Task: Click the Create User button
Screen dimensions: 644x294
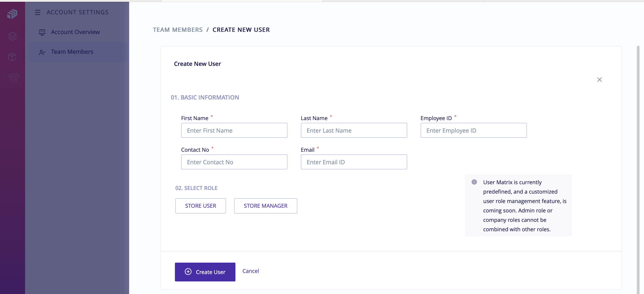Action: tap(205, 272)
